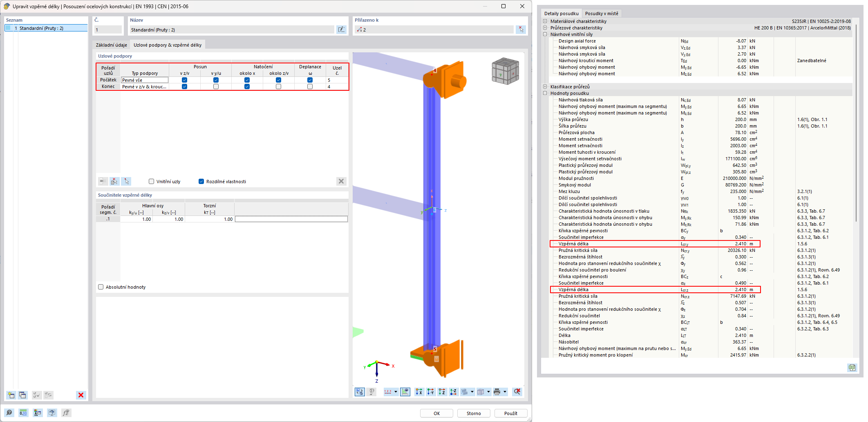Expand Materiálové charakteristiky tree node
This screenshot has width=868, height=422.
(x=545, y=21)
